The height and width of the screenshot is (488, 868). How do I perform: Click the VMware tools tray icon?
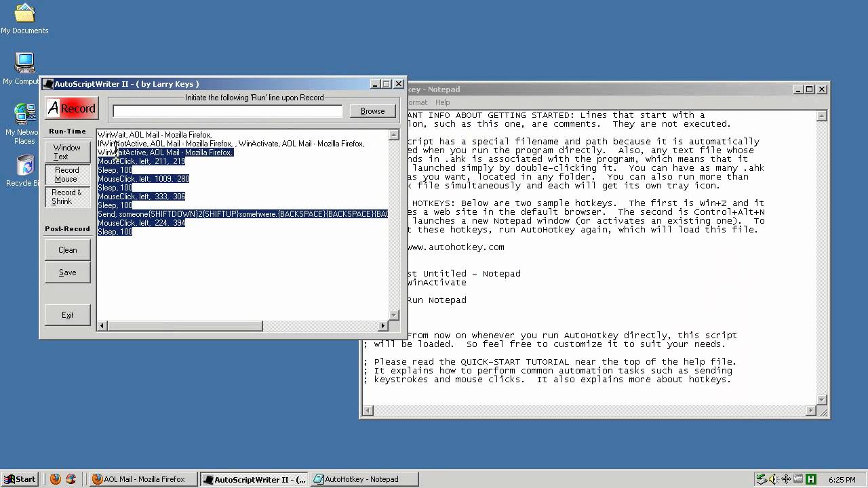pyautogui.click(x=798, y=479)
